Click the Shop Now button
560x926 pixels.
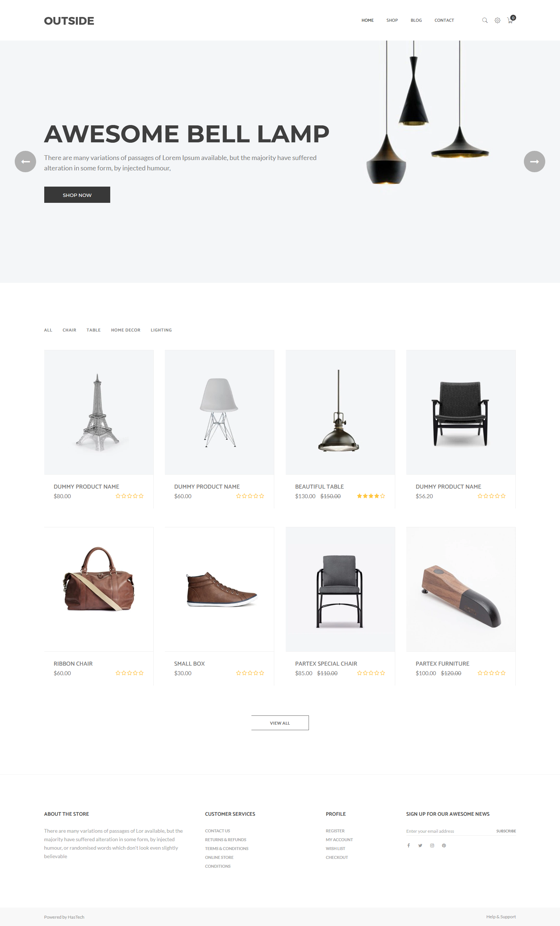(x=77, y=195)
